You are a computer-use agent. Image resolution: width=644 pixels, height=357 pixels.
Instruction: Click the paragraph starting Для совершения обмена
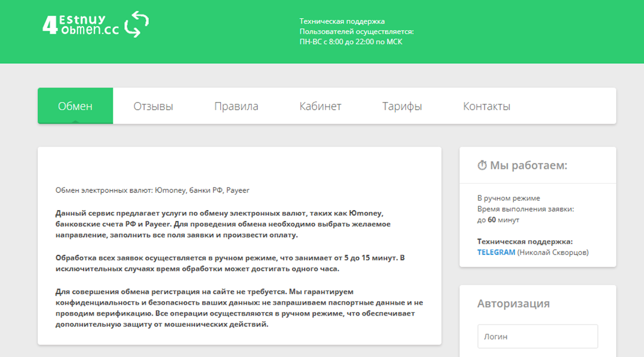click(239, 308)
